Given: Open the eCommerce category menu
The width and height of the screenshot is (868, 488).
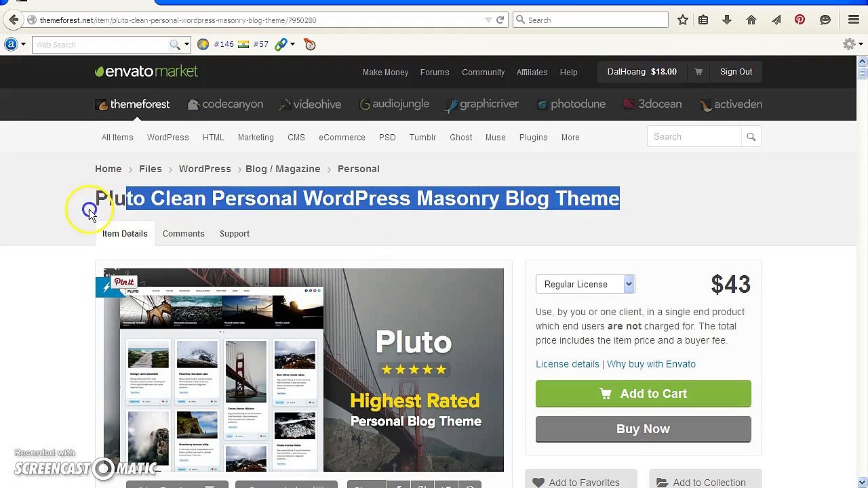Looking at the screenshot, I should tap(342, 138).
